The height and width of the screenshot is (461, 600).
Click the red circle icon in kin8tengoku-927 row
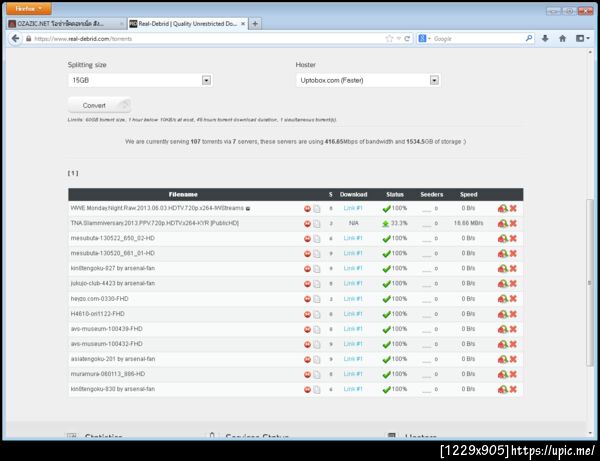pos(307,269)
